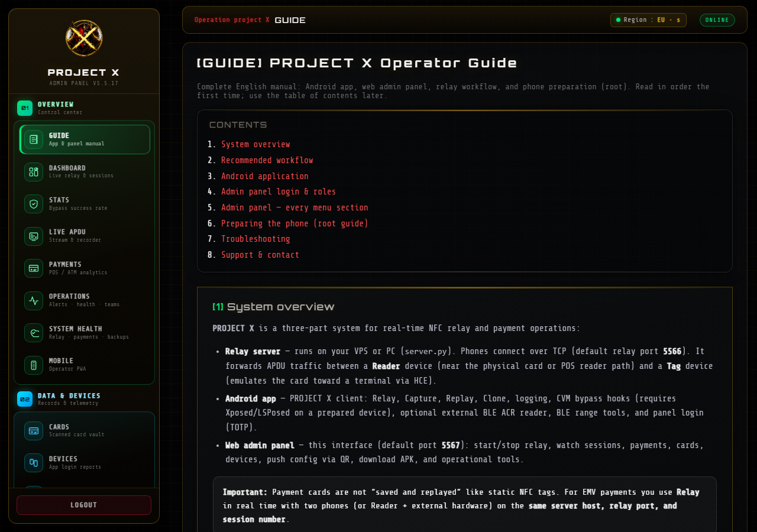Go to the Live APDU icon
Viewport: 757px width, 532px height.
click(34, 236)
